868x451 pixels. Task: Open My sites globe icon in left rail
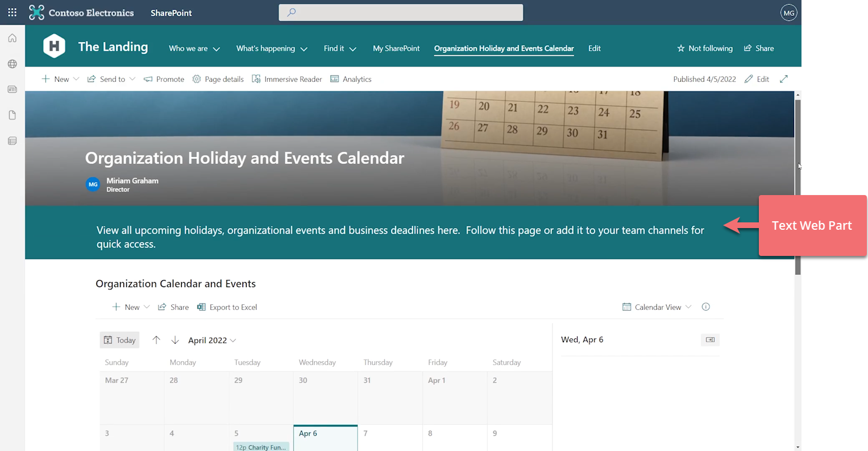(x=12, y=64)
